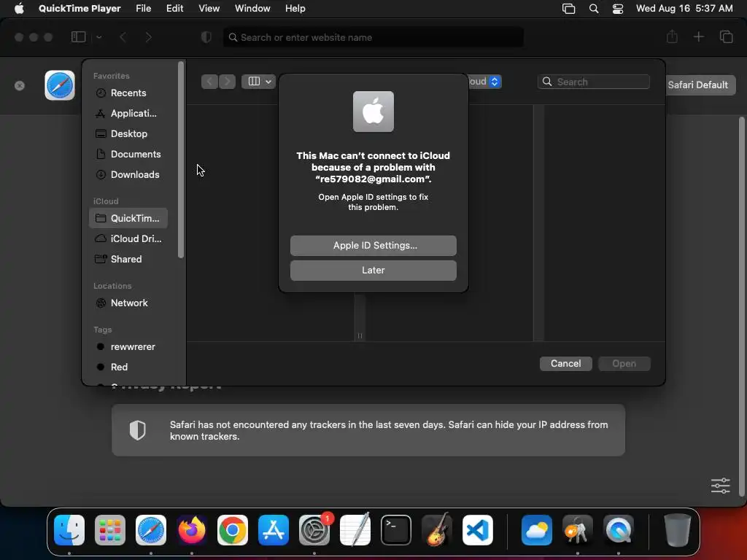Open Safari from the Dock
The height and width of the screenshot is (560, 747).
point(151,530)
